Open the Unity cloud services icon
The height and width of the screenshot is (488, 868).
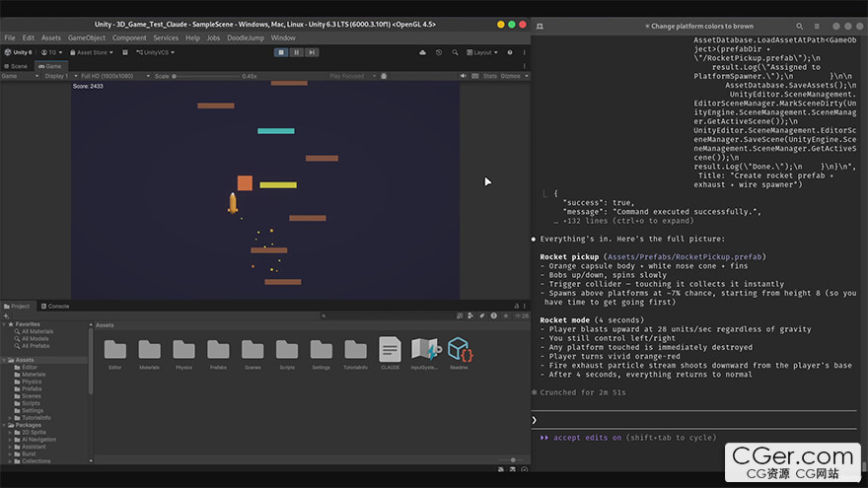coord(423,52)
